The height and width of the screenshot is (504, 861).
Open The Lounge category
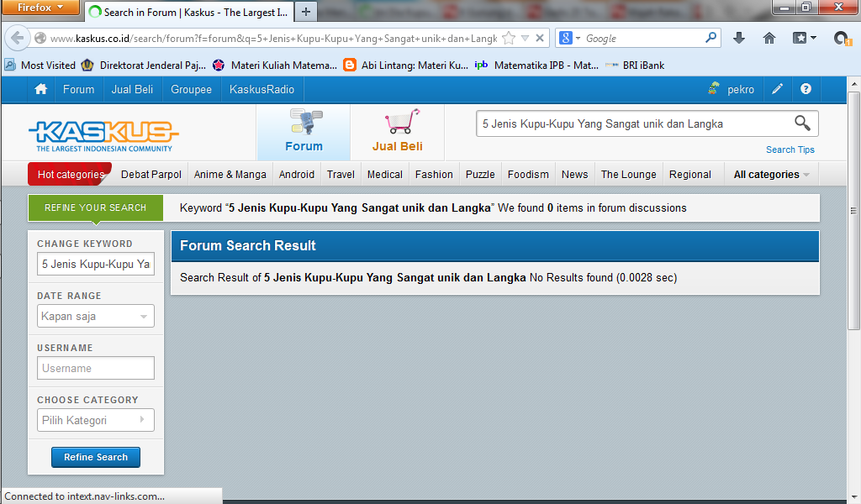point(629,175)
